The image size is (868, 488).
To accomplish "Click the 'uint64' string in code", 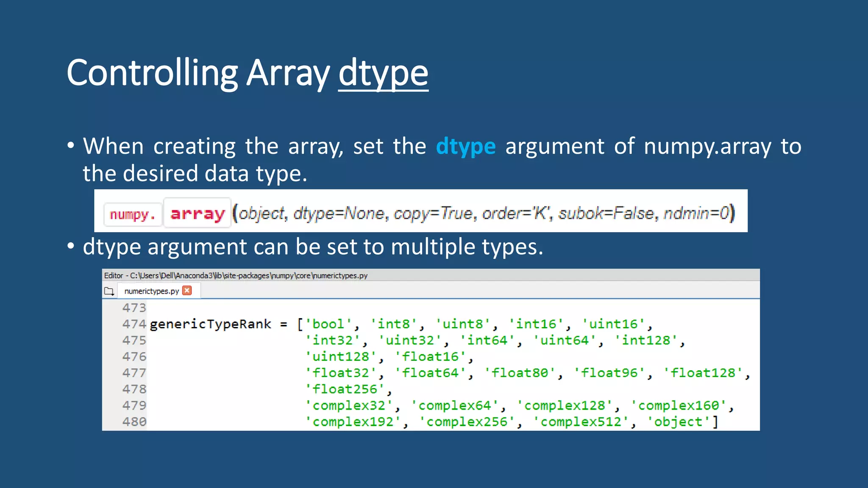I will tap(565, 340).
